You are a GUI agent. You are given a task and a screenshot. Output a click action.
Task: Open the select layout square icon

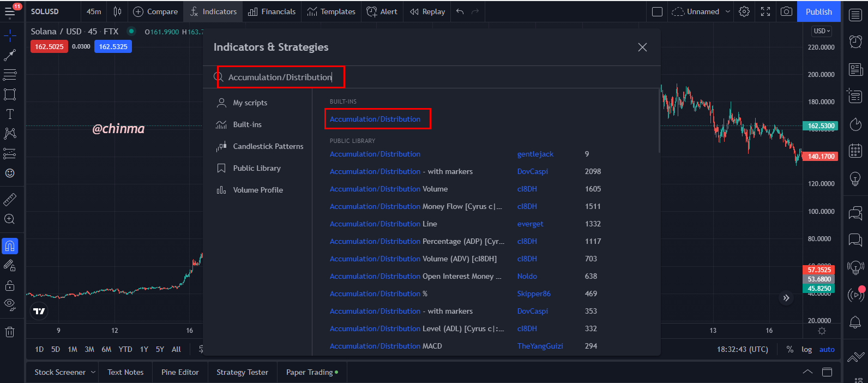tap(658, 11)
